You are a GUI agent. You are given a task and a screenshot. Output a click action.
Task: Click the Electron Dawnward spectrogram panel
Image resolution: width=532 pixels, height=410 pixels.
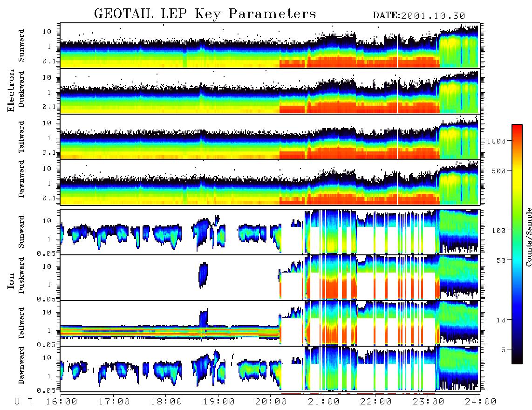270,182
